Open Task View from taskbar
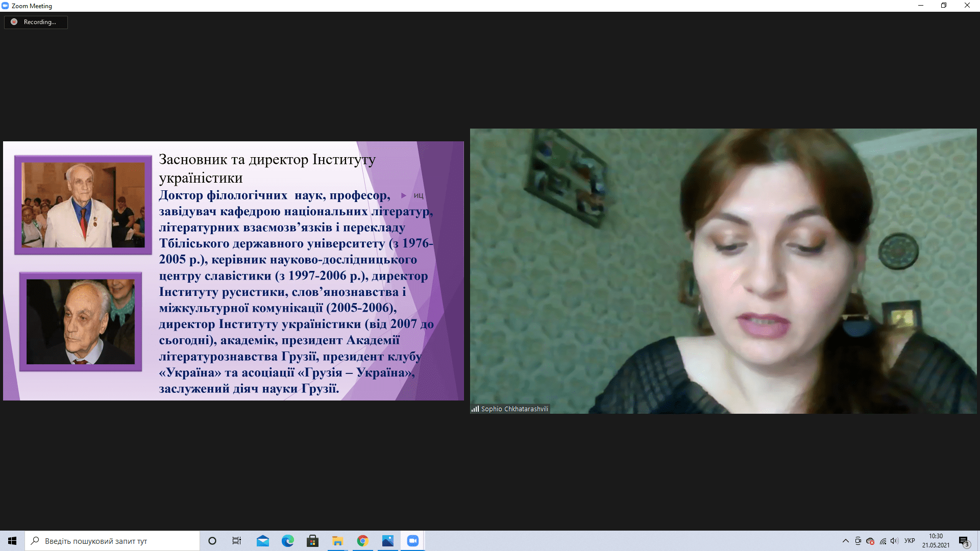The image size is (980, 551). pos(237,541)
